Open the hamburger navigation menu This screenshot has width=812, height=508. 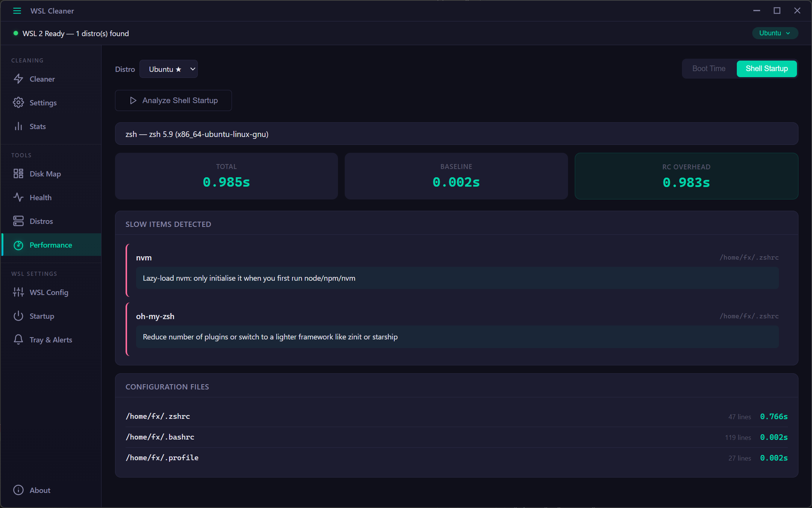[x=17, y=11]
